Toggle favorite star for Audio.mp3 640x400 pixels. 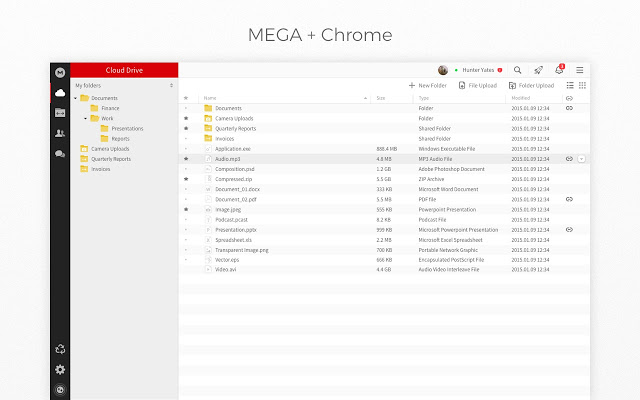tap(186, 159)
